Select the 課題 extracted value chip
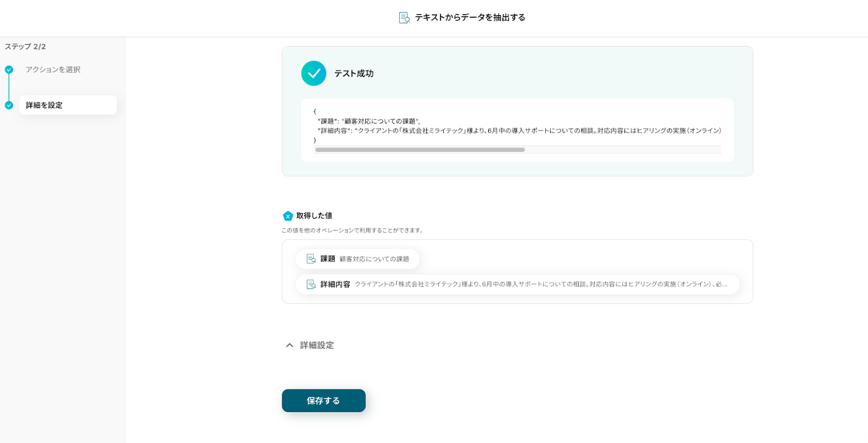 point(358,259)
